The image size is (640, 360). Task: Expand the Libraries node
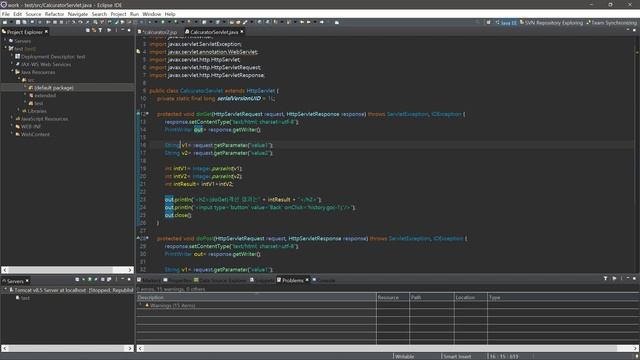(x=19, y=111)
